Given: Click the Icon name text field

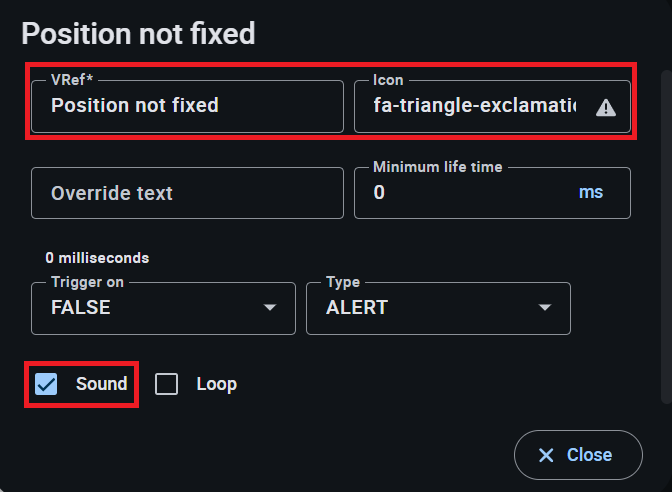Looking at the screenshot, I should [474, 106].
